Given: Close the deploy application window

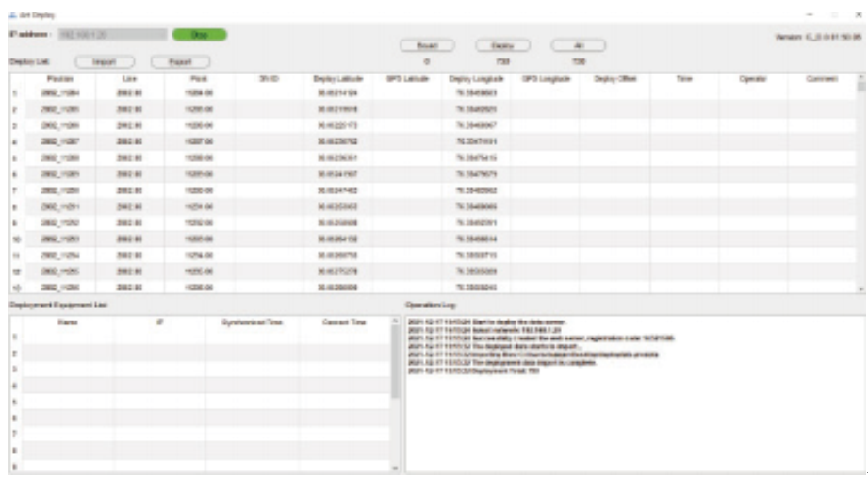Looking at the screenshot, I should tap(859, 15).
